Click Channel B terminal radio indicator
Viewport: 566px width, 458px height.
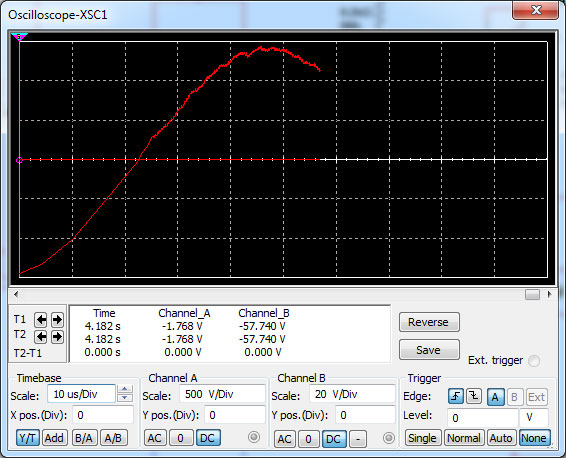[x=389, y=438]
